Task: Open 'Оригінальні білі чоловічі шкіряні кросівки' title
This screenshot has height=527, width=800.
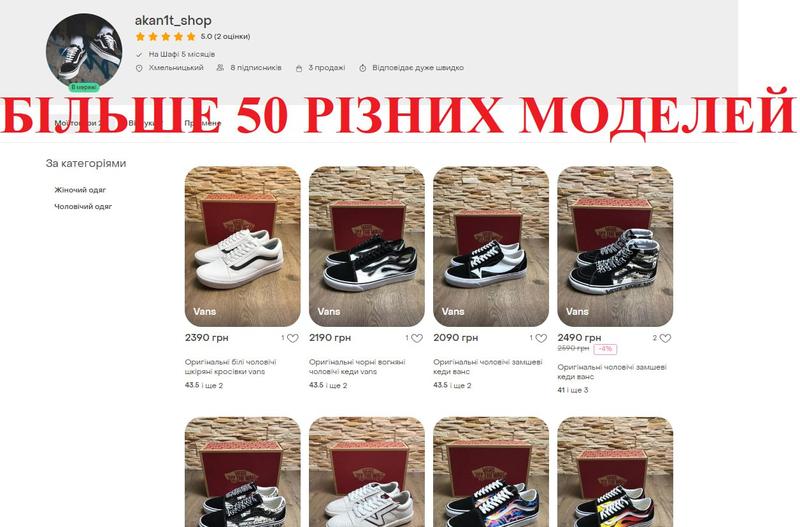Action: click(231, 367)
